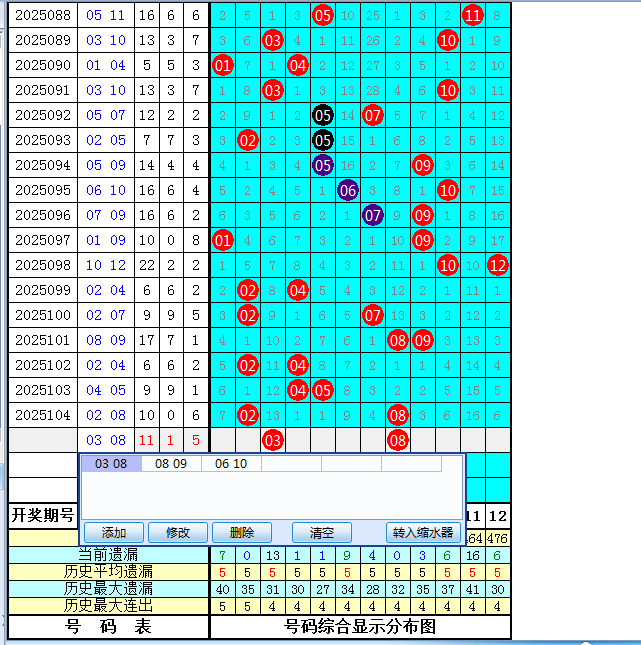The image size is (641, 645).
Task: Click red ball 01 in row 2025097
Action: point(223,240)
